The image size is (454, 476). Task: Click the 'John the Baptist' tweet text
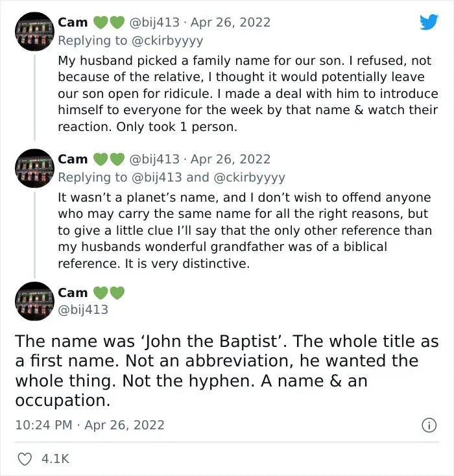coord(227,370)
